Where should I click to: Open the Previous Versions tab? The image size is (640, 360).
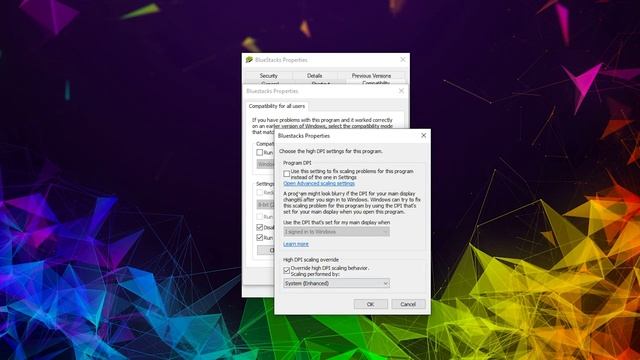(x=371, y=76)
